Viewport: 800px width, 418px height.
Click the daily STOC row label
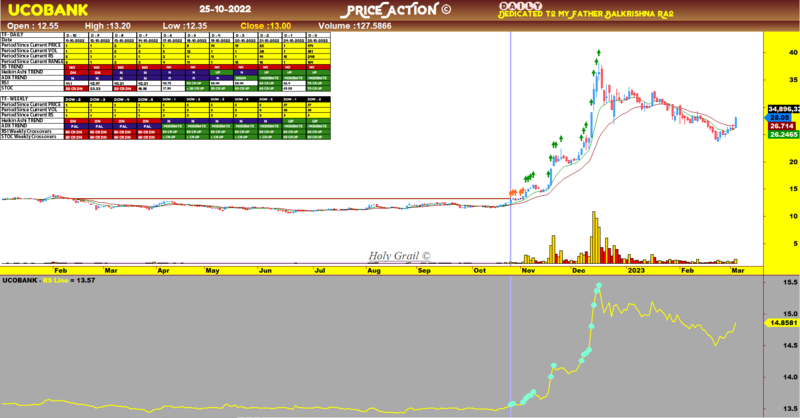[x=7, y=88]
